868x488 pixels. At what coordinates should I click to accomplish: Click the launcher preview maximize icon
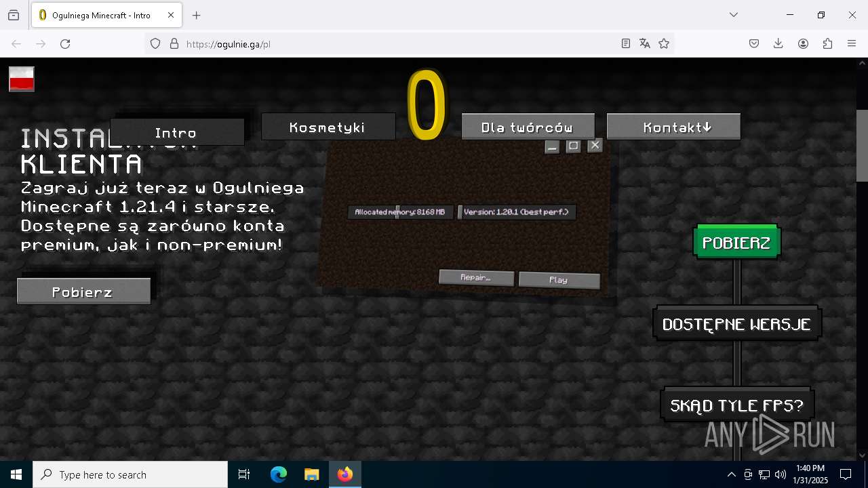click(573, 146)
